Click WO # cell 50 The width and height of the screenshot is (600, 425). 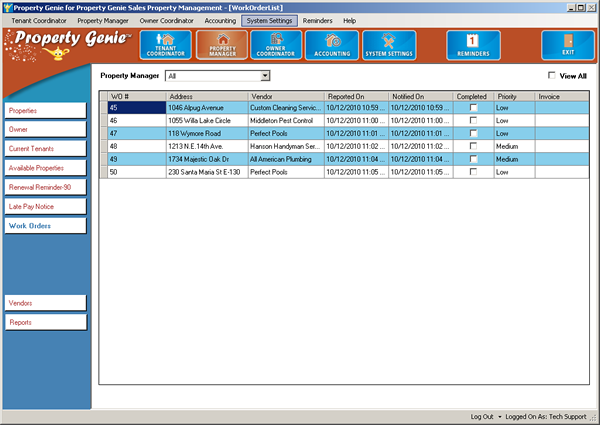pyautogui.click(x=137, y=172)
